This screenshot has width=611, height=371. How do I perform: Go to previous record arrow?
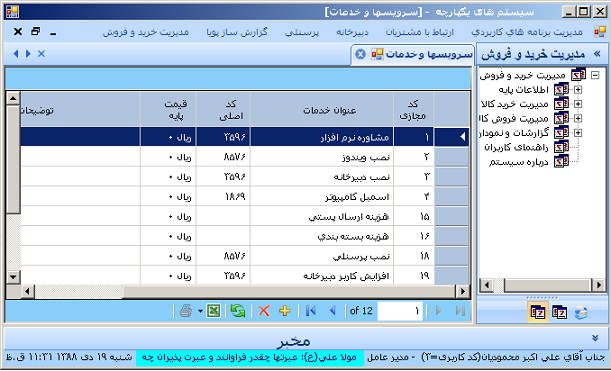[332, 311]
